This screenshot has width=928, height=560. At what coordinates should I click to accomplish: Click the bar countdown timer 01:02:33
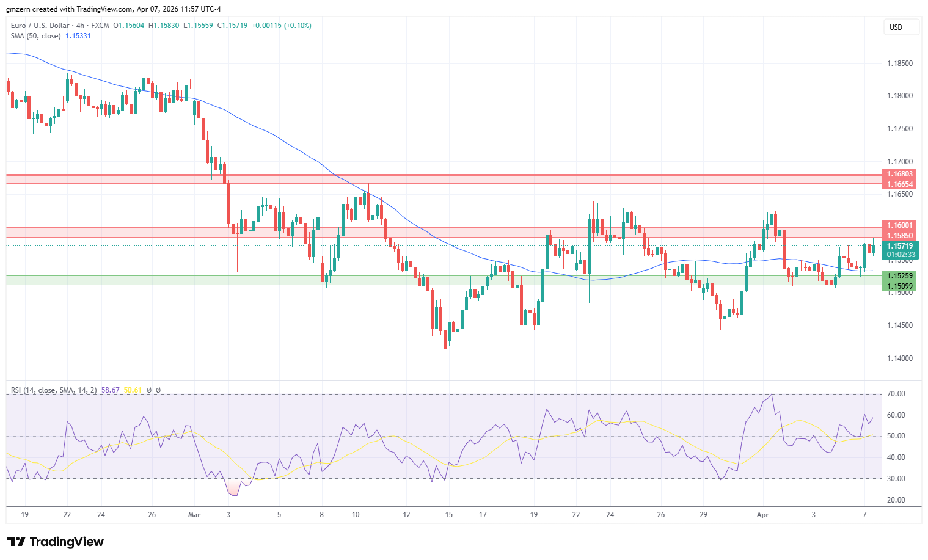[901, 255]
